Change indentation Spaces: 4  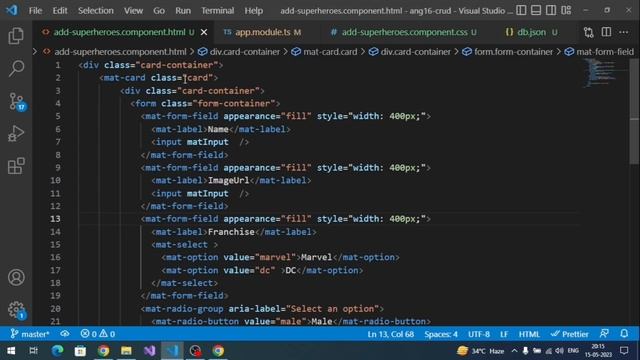(441, 334)
